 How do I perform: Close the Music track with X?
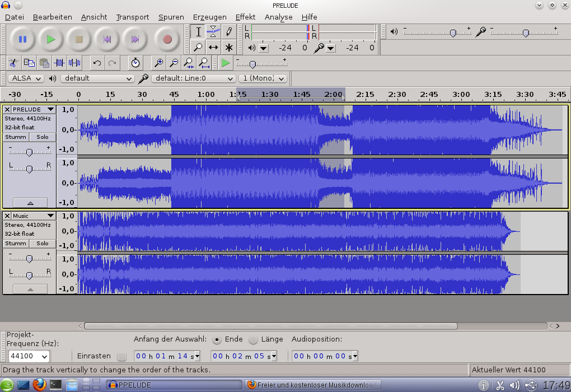pyautogui.click(x=7, y=216)
